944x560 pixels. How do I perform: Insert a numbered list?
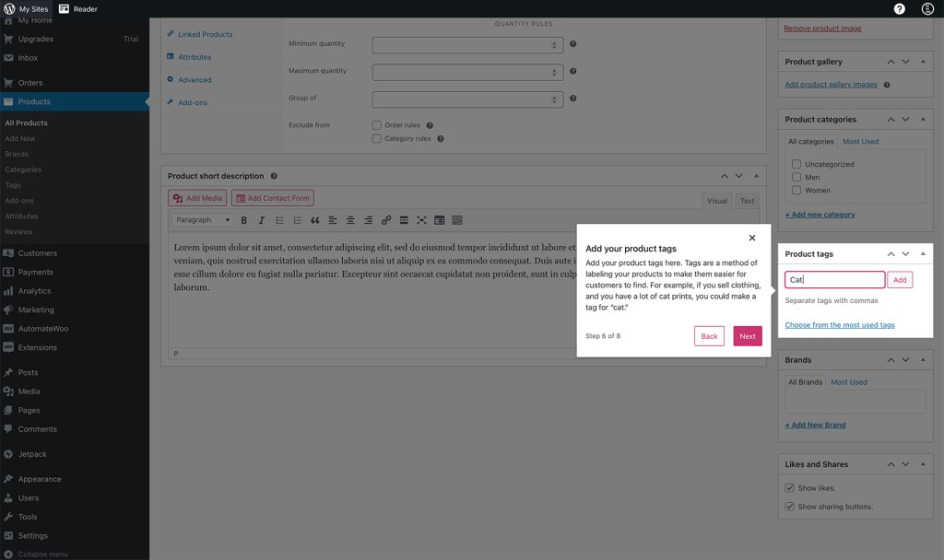pos(297,220)
